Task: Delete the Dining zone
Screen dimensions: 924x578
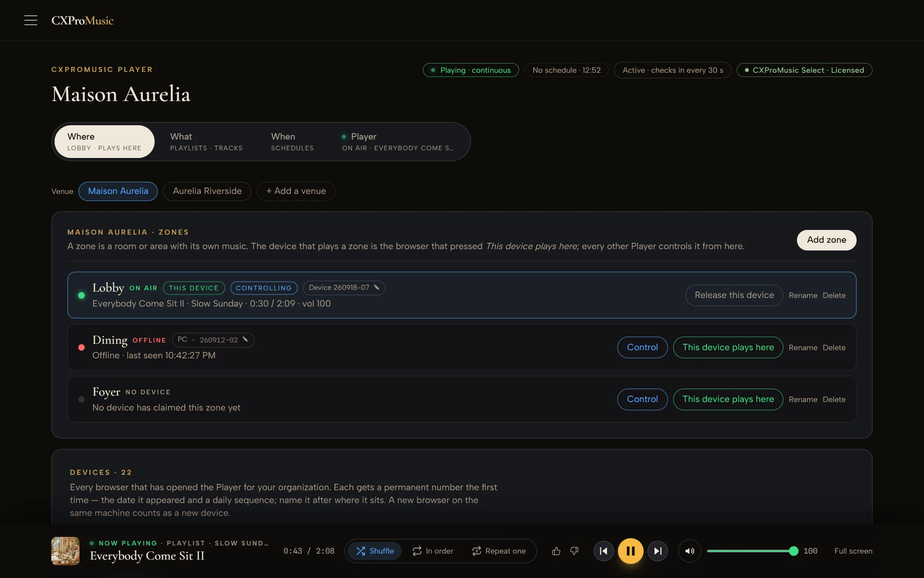Action: [834, 348]
